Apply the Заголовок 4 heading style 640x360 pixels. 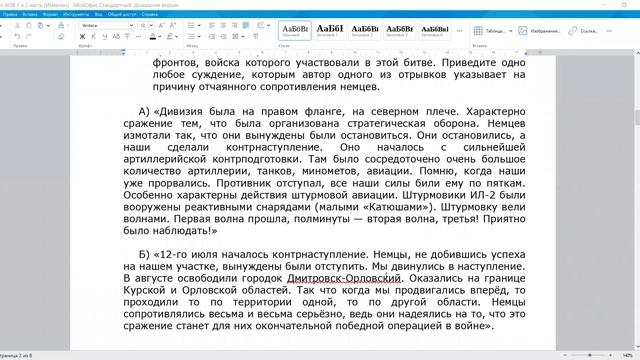pos(435,30)
